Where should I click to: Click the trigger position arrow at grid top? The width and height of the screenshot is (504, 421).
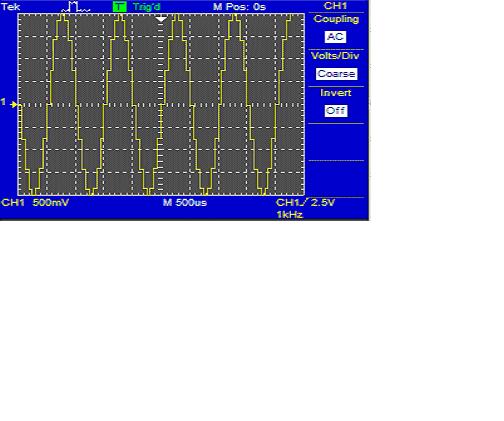pos(161,20)
